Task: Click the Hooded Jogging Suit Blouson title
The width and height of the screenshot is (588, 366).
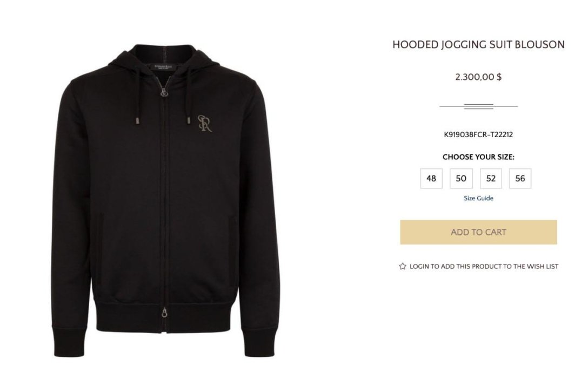Action: (x=478, y=45)
